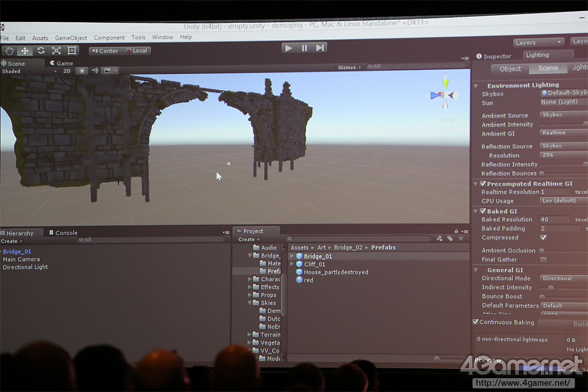Click the Object button in Lighting panel
588x392 pixels.
pos(510,68)
